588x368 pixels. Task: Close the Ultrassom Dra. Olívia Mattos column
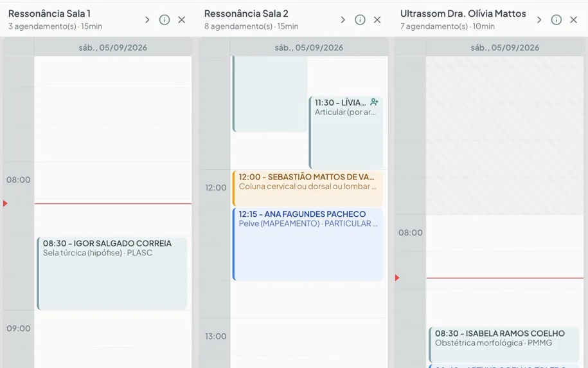coord(573,20)
